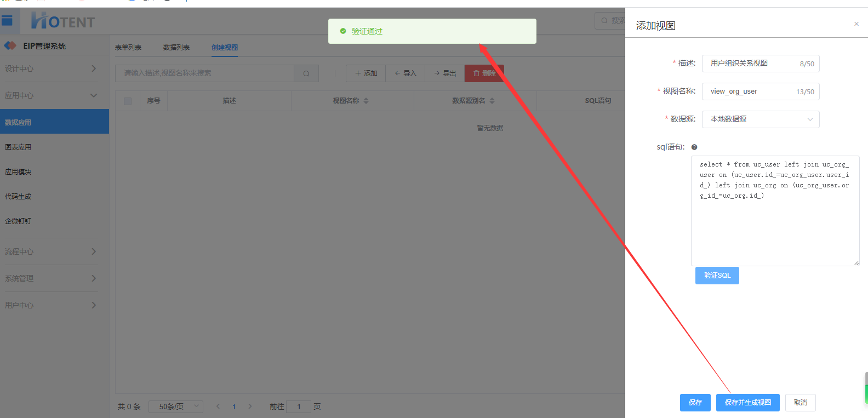Image resolution: width=868 pixels, height=418 pixels.
Task: Click the 保存 button
Action: click(695, 403)
